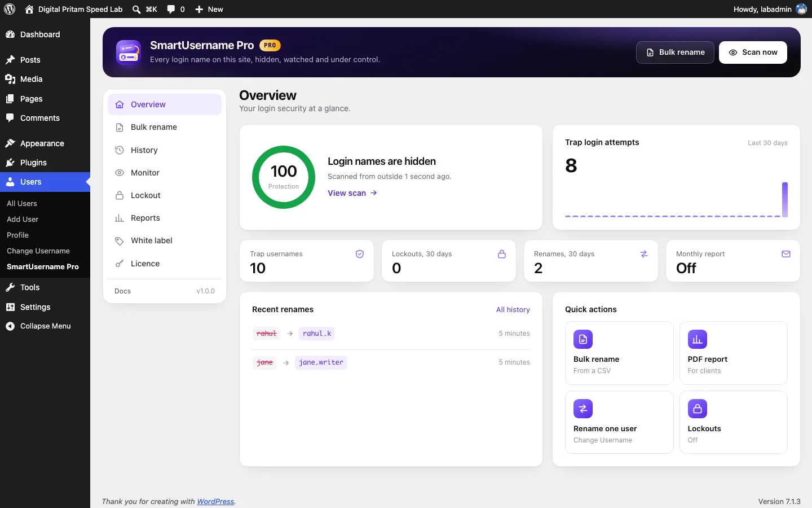Click the tall purple bar in trap attempts chart
This screenshot has width=812, height=508.
[x=785, y=199]
